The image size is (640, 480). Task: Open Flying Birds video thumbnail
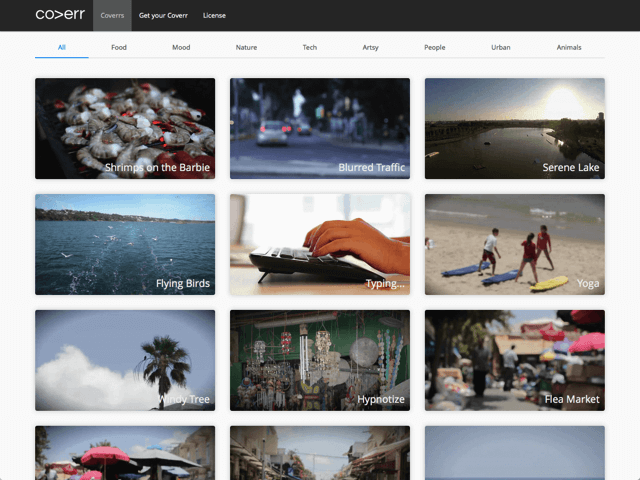[125, 244]
